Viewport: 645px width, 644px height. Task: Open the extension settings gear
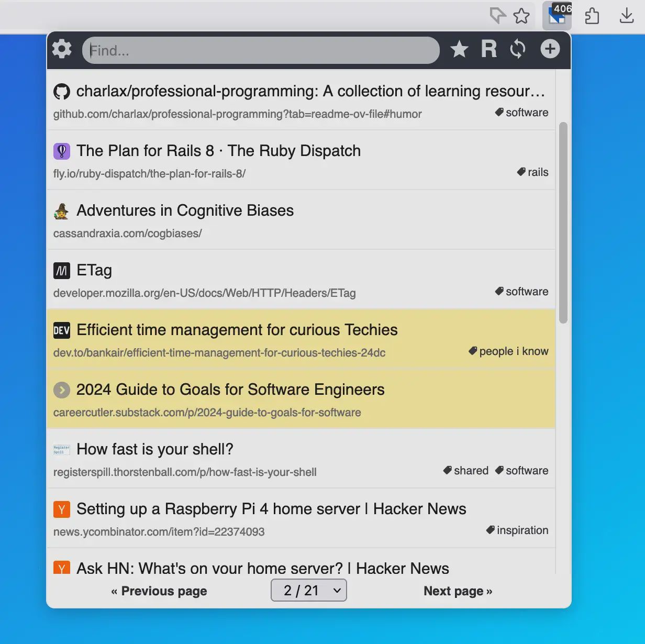coord(62,49)
